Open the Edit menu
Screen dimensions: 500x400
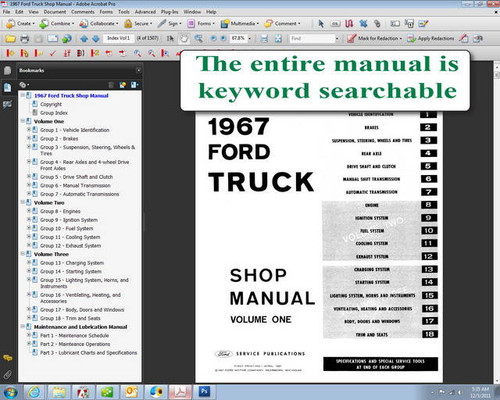point(19,12)
